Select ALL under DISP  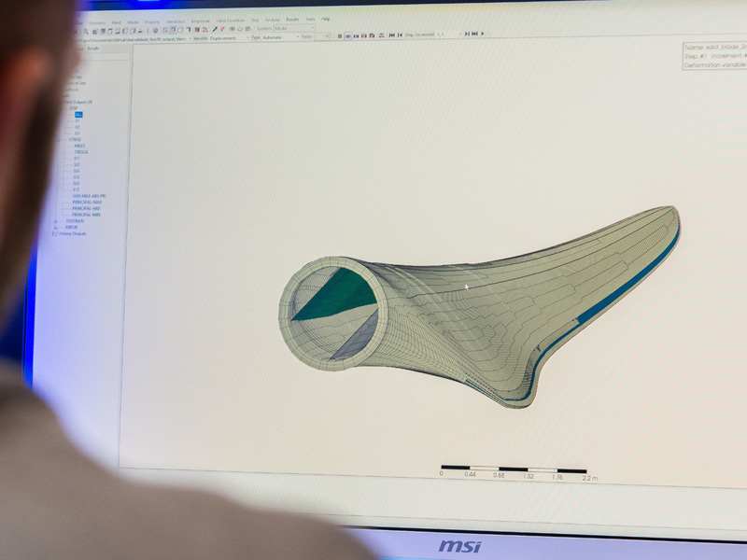(x=78, y=115)
